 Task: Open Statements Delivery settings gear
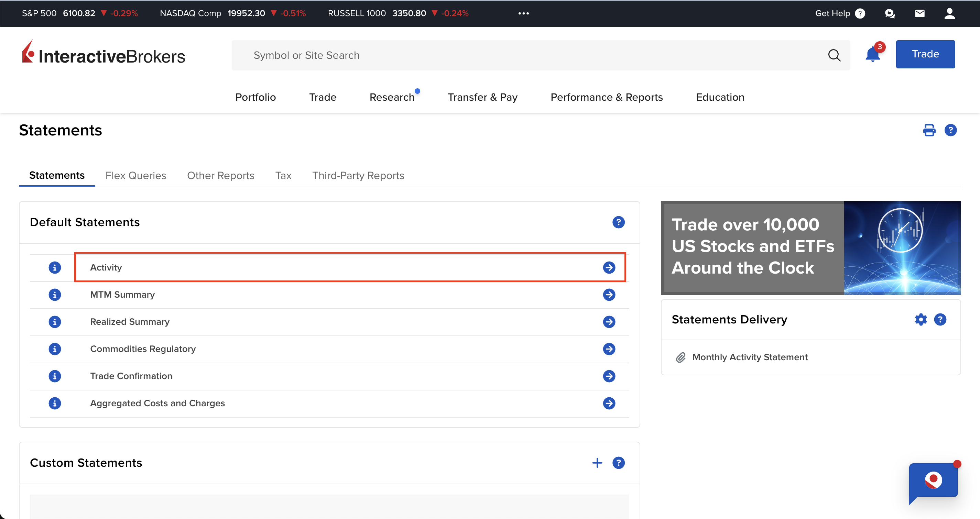[x=921, y=320]
